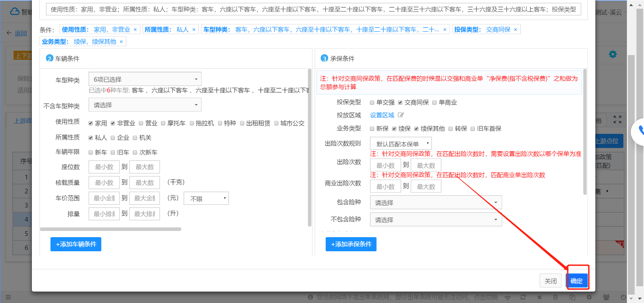
Task: Click the wifi network icon in status bar
Action: pyautogui.click(x=508, y=297)
